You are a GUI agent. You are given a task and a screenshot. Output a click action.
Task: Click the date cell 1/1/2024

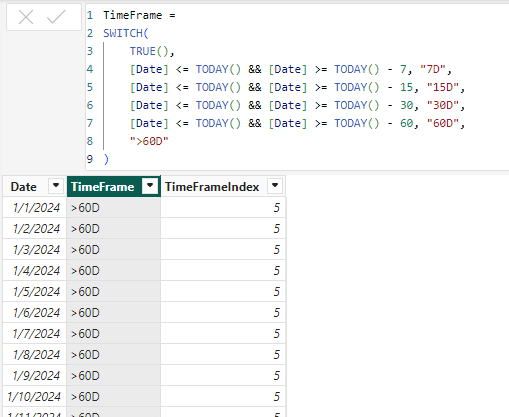[35, 208]
